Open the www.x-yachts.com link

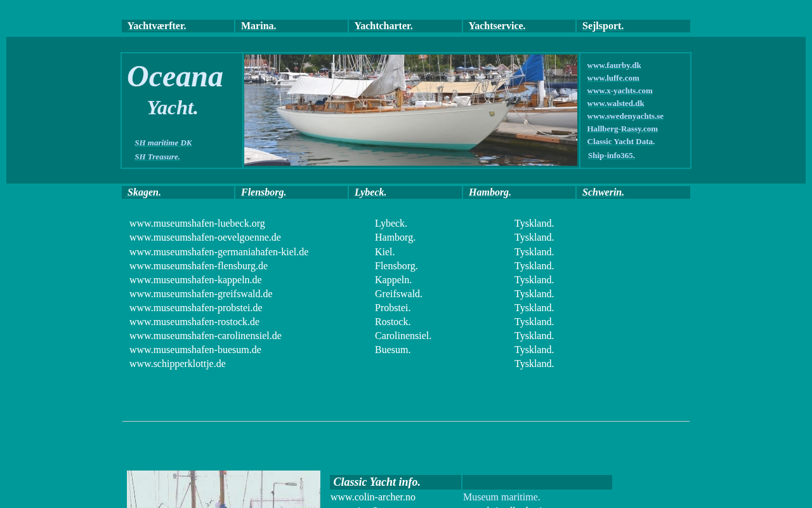tap(619, 91)
